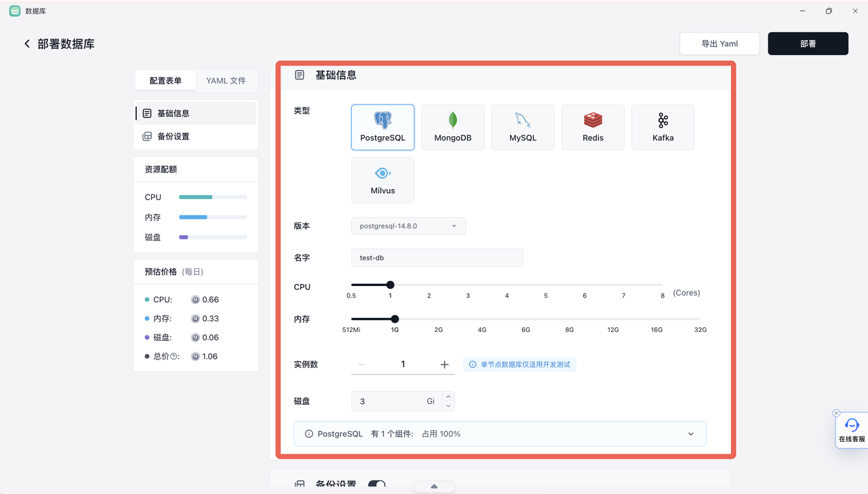Click the 资源配额 panel heading
868x494 pixels.
click(x=161, y=169)
